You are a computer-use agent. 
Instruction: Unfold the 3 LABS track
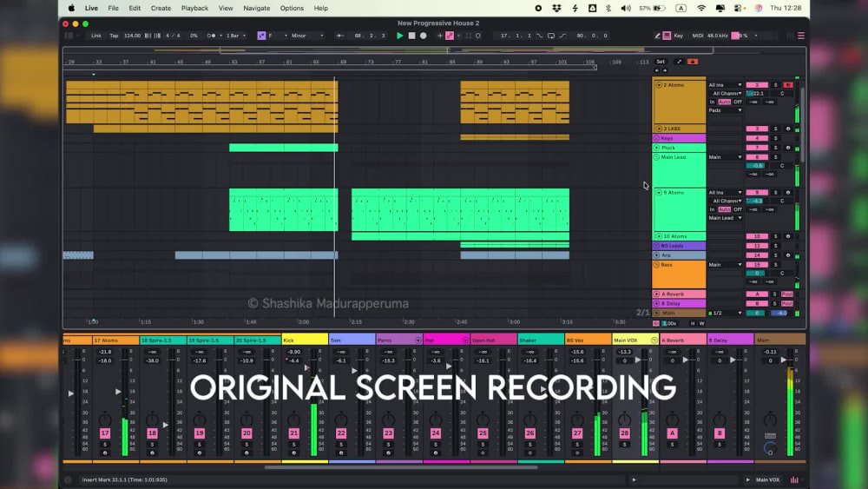click(x=659, y=129)
